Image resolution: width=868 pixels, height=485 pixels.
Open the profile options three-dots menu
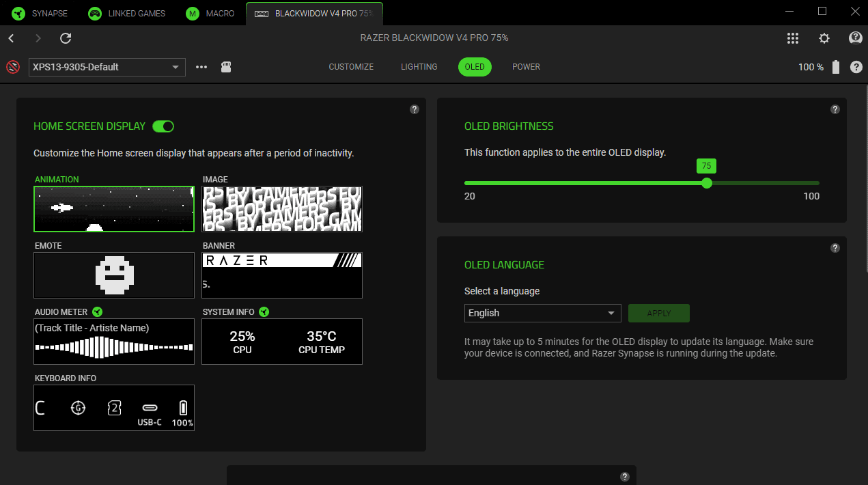click(201, 67)
